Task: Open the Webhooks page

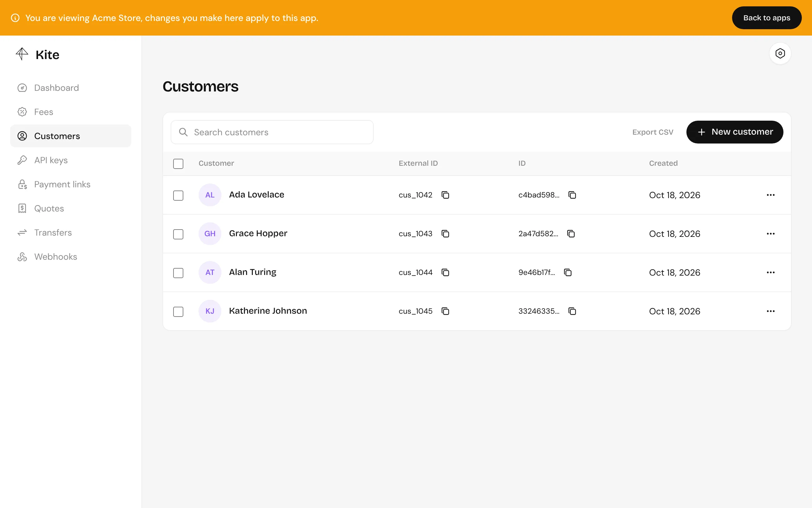Action: (x=70, y=257)
